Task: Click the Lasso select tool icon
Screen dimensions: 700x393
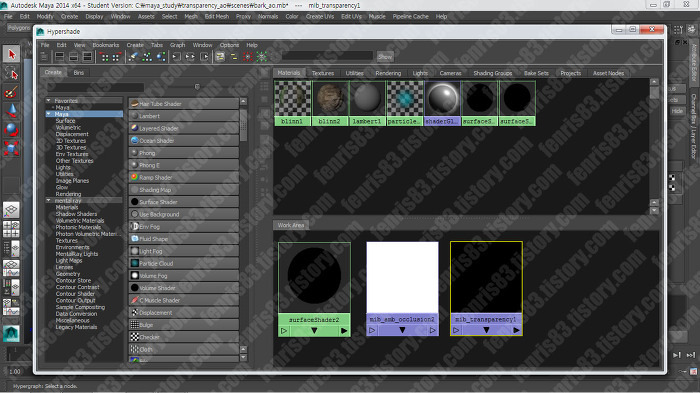Action: tap(11, 73)
